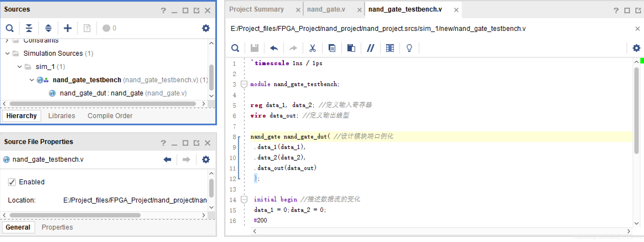
Task: Click the 'Location:' path value
Action: (x=135, y=200)
